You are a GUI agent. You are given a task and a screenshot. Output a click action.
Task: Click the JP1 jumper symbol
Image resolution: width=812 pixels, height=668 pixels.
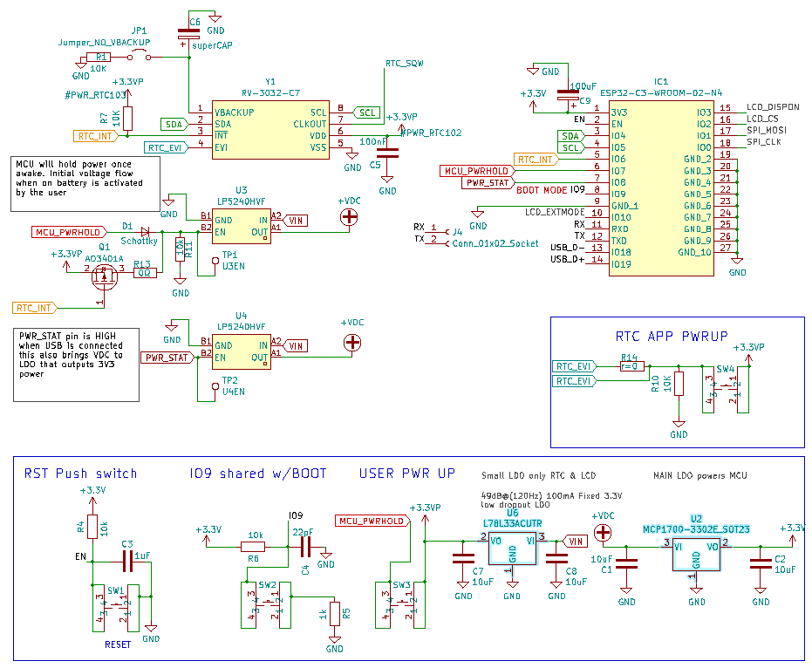pos(140,58)
